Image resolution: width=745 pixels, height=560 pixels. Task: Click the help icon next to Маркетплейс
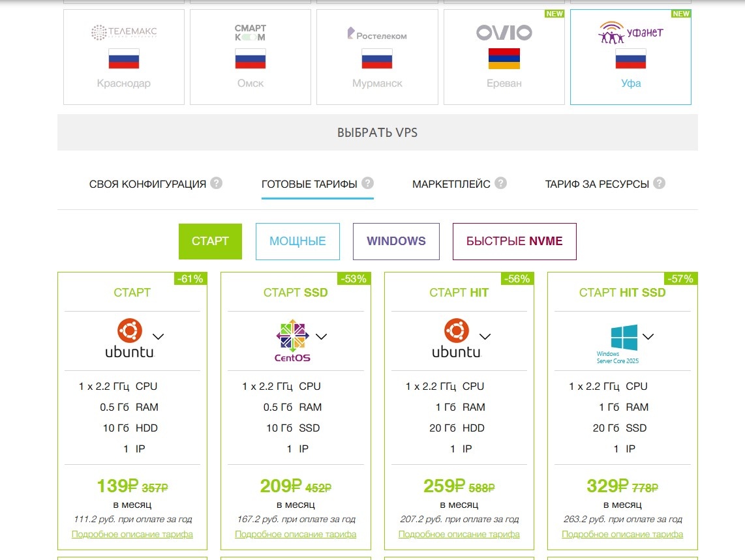(x=500, y=183)
